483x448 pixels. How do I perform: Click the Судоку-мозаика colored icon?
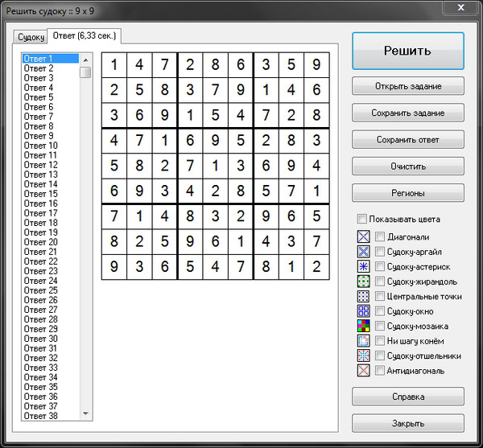[x=364, y=326]
